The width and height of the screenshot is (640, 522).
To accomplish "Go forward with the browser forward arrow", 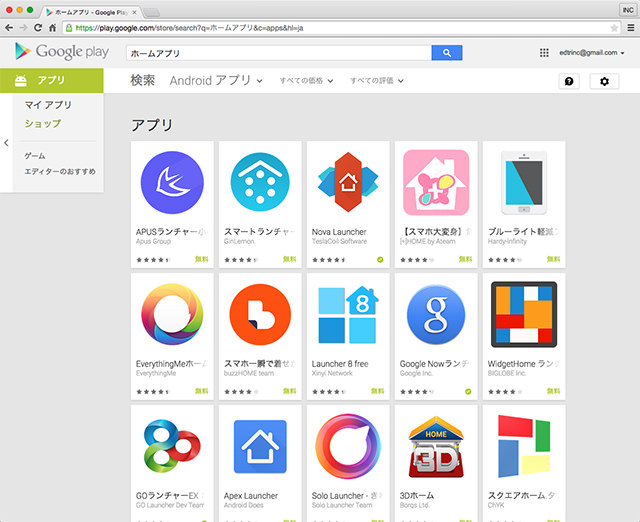I will (x=23, y=28).
